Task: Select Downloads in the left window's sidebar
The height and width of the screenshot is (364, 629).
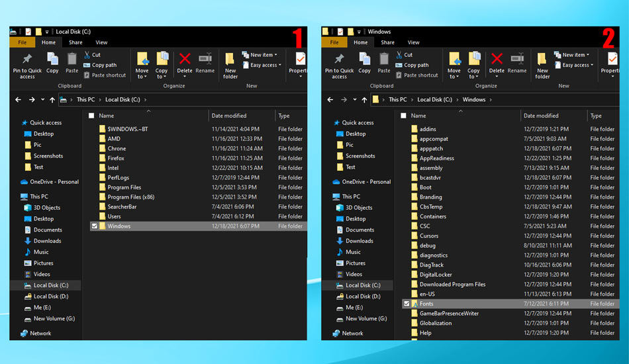Action: 47,241
